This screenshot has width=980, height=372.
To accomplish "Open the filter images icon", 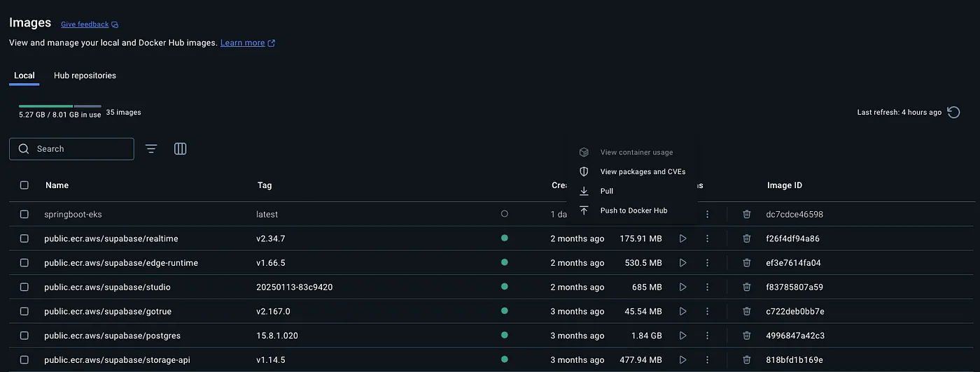I will [x=151, y=149].
